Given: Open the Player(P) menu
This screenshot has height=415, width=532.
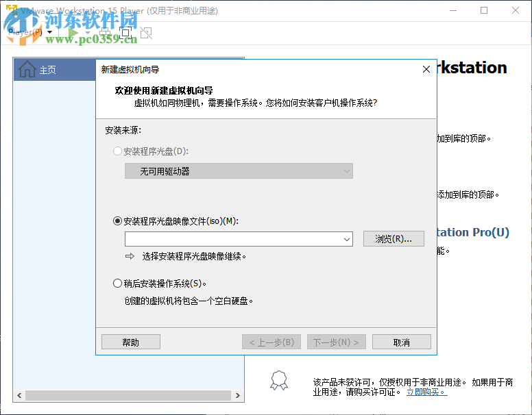Looking at the screenshot, I should [30, 32].
